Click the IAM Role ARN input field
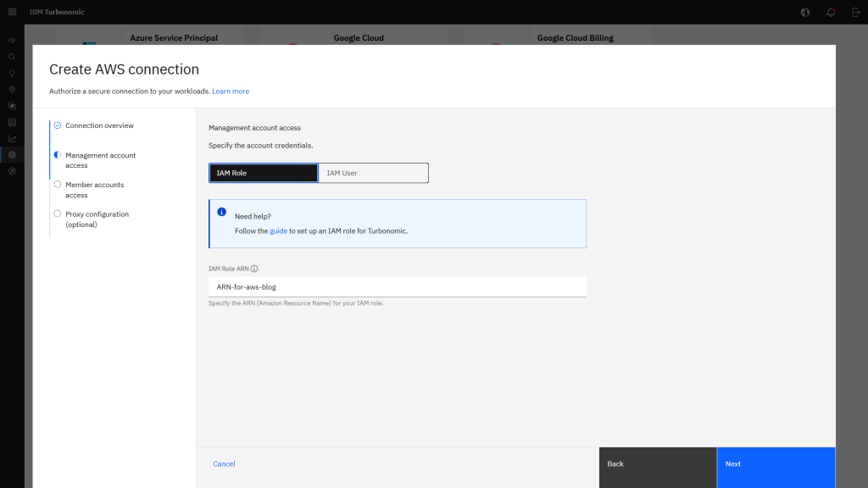 [x=398, y=287]
